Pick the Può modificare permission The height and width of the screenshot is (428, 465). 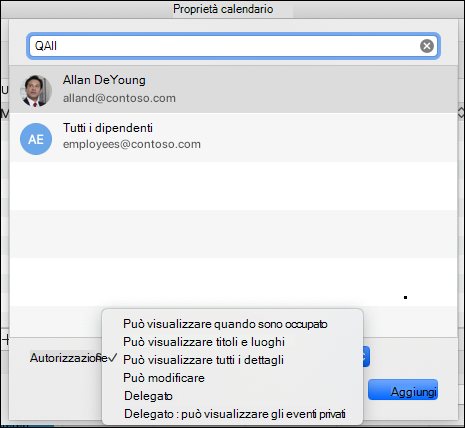[164, 378]
